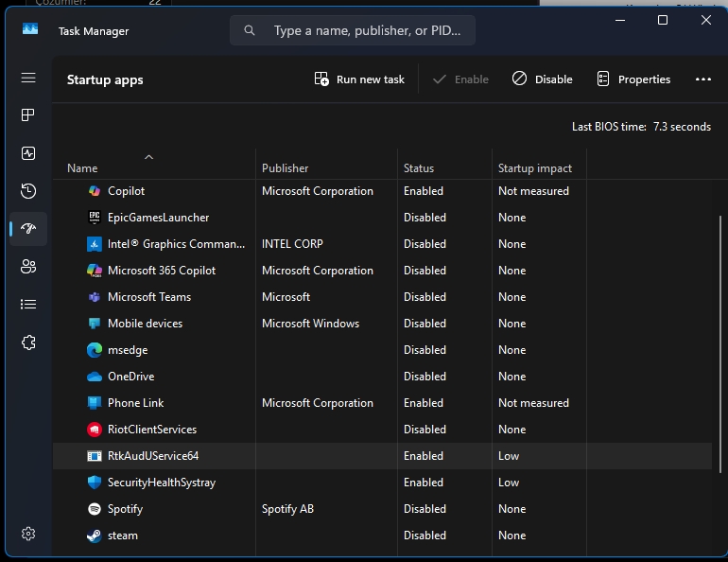Select the Microsoft 365 Copilot row
The width and height of the screenshot is (728, 562).
click(x=382, y=271)
